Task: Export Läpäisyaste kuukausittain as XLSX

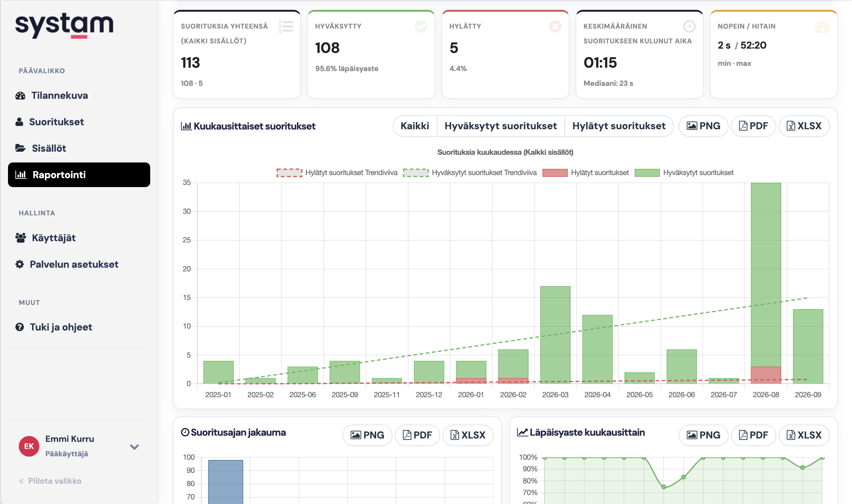Action: click(x=804, y=435)
